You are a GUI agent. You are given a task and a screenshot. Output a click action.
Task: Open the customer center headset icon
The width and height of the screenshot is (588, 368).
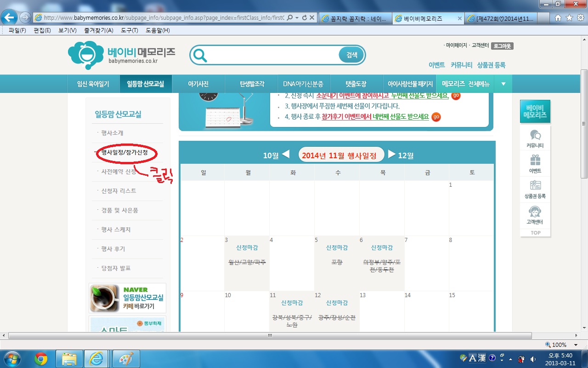coord(535,212)
